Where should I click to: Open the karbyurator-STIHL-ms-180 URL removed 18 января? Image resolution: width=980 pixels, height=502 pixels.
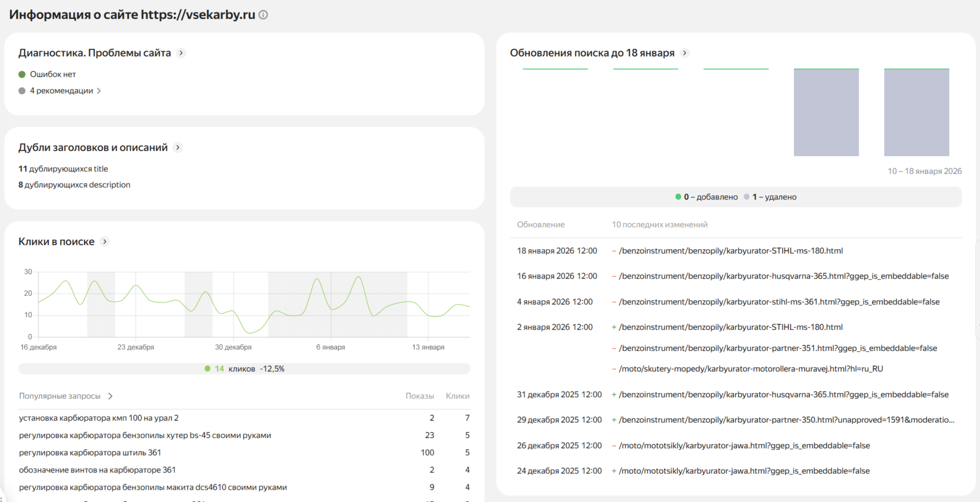click(730, 251)
